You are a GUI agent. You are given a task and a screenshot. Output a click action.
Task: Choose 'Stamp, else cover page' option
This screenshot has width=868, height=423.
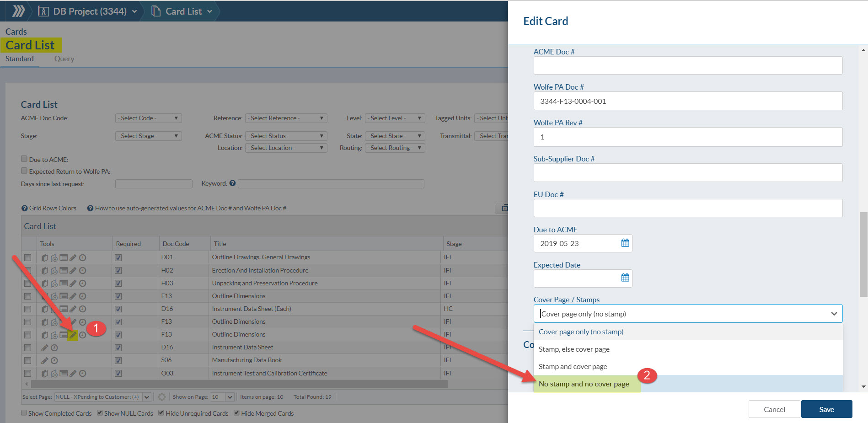688,349
